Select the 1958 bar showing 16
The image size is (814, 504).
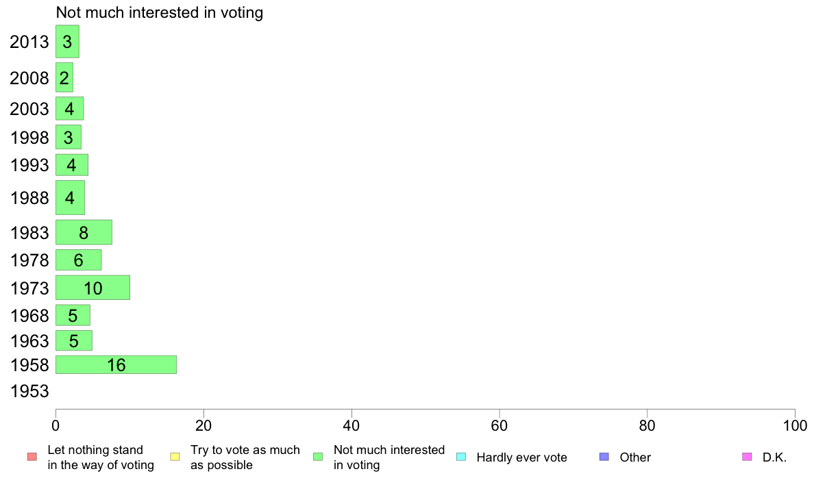[116, 365]
